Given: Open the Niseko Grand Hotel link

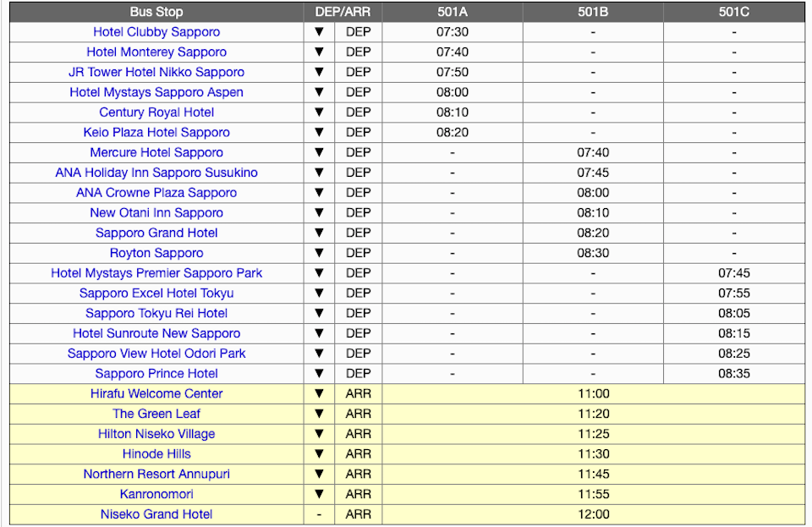Looking at the screenshot, I should pyautogui.click(x=156, y=514).
